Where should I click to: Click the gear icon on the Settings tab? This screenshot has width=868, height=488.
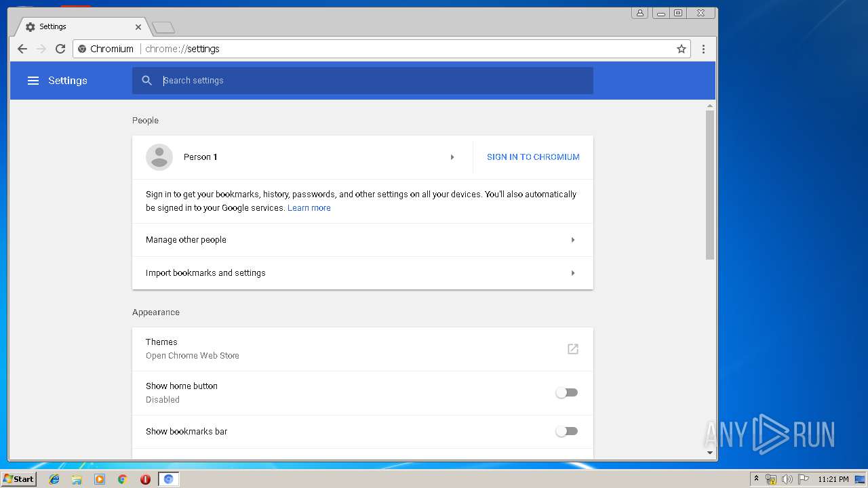click(x=30, y=27)
